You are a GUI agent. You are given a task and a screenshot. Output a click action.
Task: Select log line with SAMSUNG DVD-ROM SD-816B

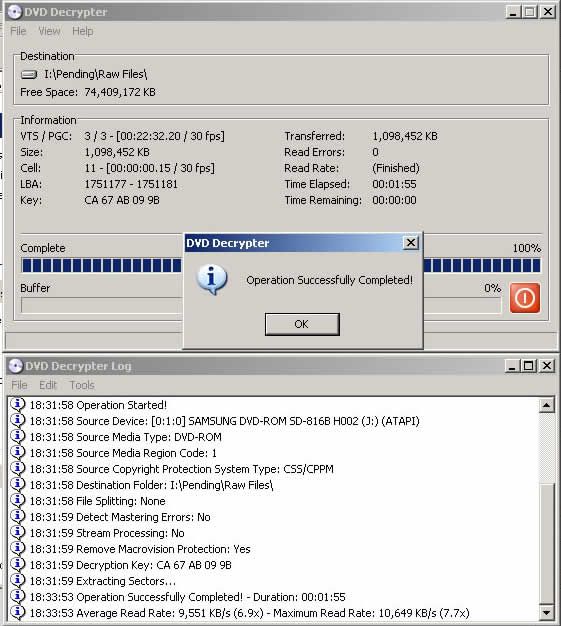point(224,421)
